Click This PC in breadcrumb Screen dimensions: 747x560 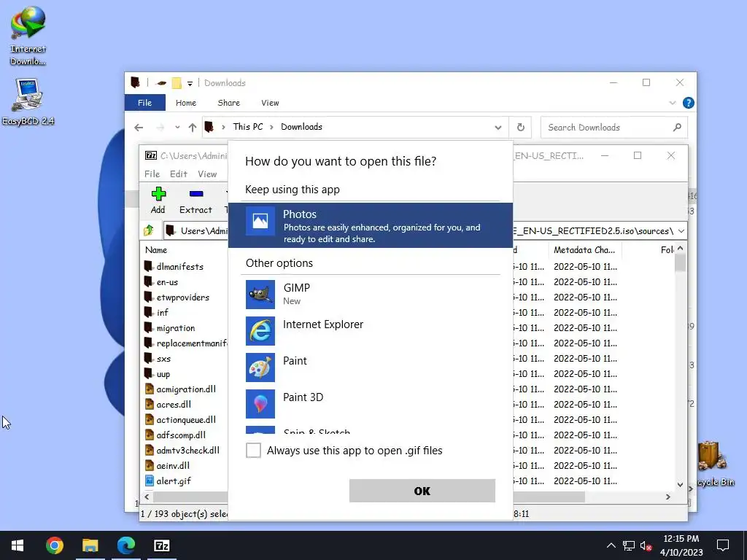coord(248,127)
